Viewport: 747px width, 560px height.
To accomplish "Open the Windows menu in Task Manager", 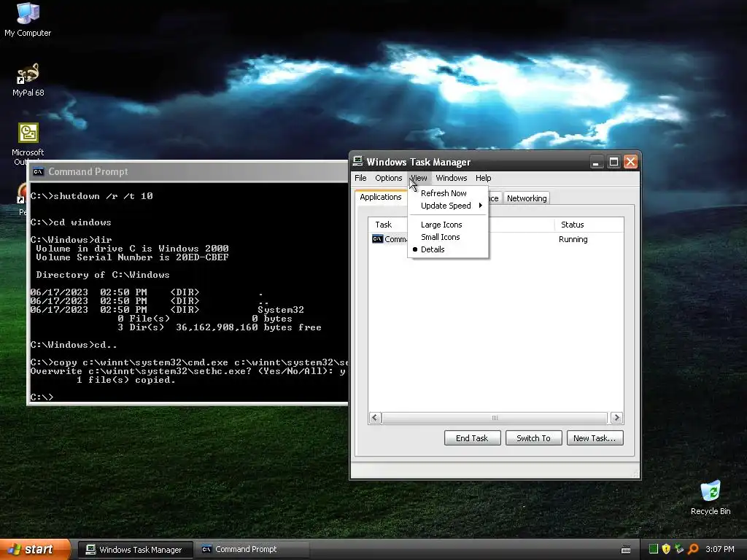I will pyautogui.click(x=451, y=178).
